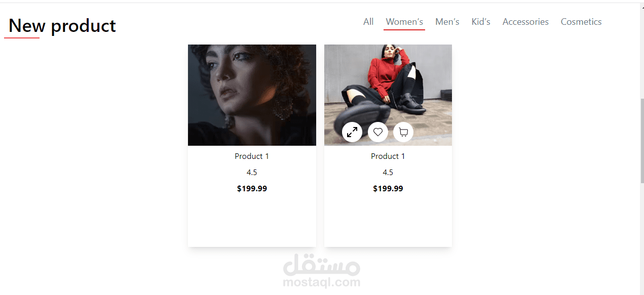Click the page's vertical scrollbar thumb
This screenshot has height=295, width=644.
coord(642,141)
